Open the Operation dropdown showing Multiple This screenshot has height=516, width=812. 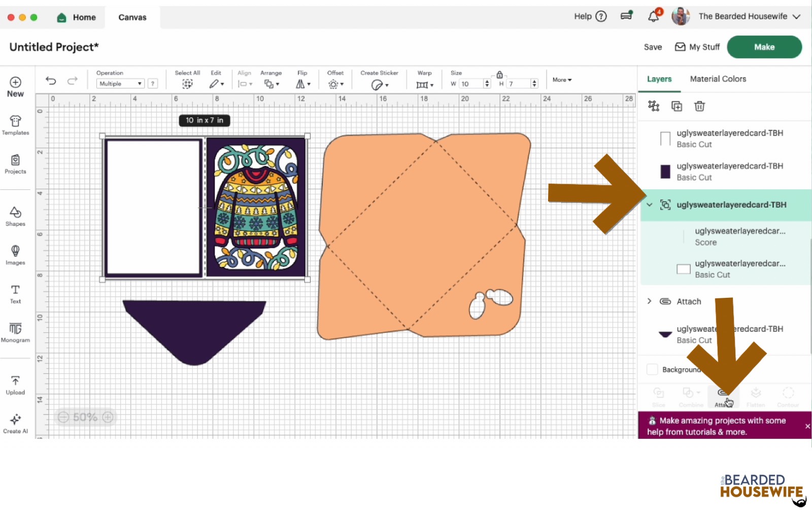click(120, 84)
